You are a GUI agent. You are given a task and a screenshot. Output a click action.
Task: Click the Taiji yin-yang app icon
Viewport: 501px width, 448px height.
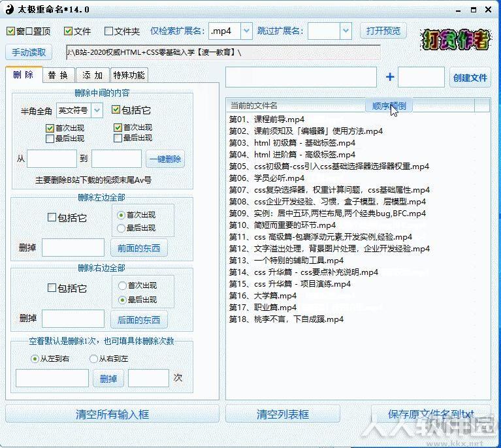pos(9,9)
